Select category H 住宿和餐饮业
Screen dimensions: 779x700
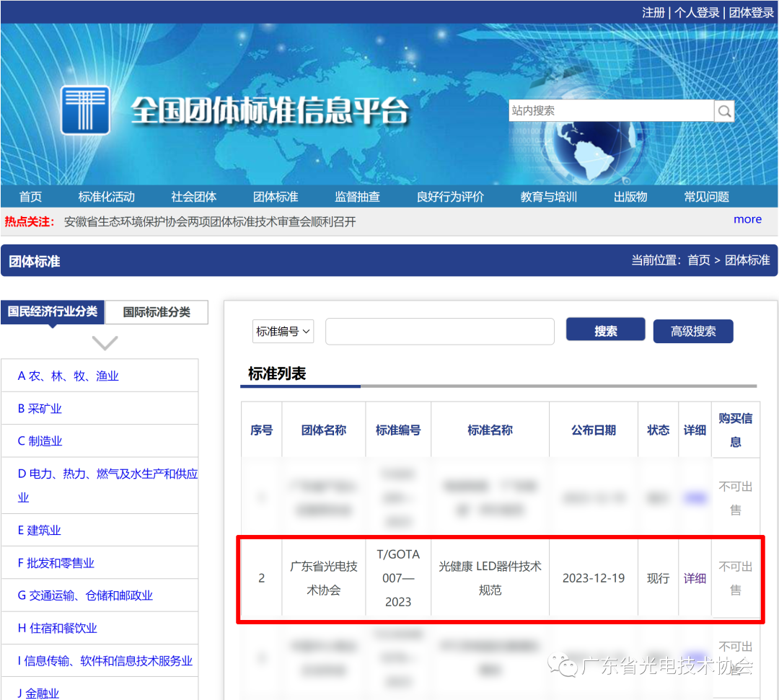(x=58, y=628)
